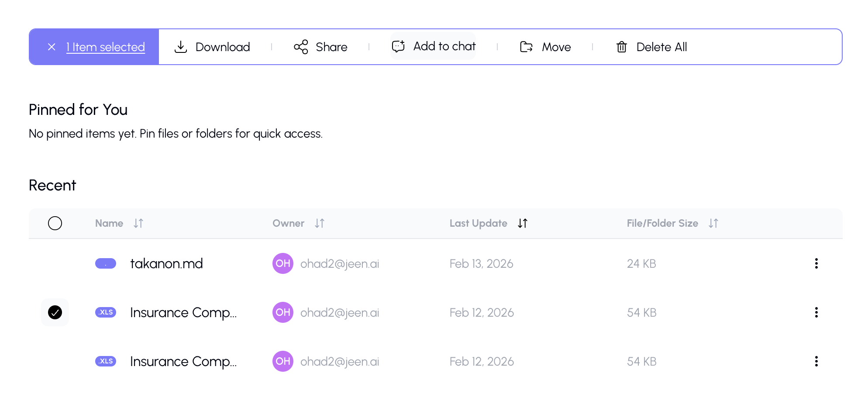Click the file type badge beside takanon.md

pyautogui.click(x=106, y=263)
